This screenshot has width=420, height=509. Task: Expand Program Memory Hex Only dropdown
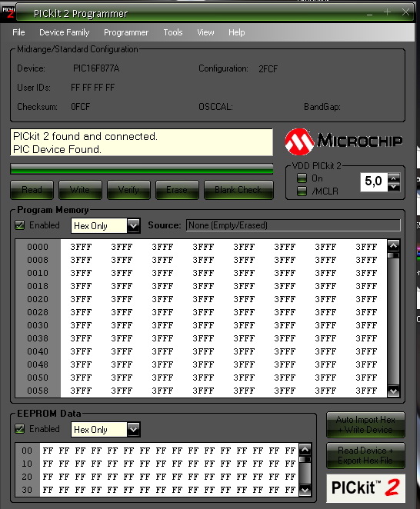coord(133,225)
